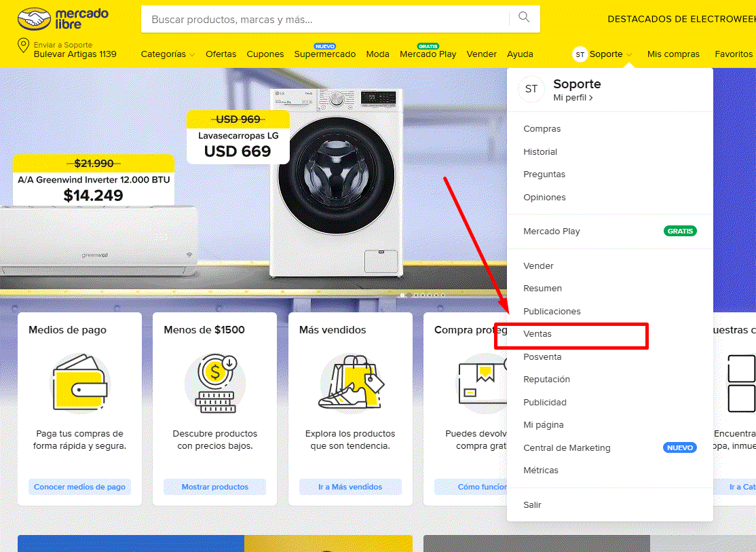The width and height of the screenshot is (756, 552).
Task: Click the Más vendidos card title
Action: click(x=333, y=330)
